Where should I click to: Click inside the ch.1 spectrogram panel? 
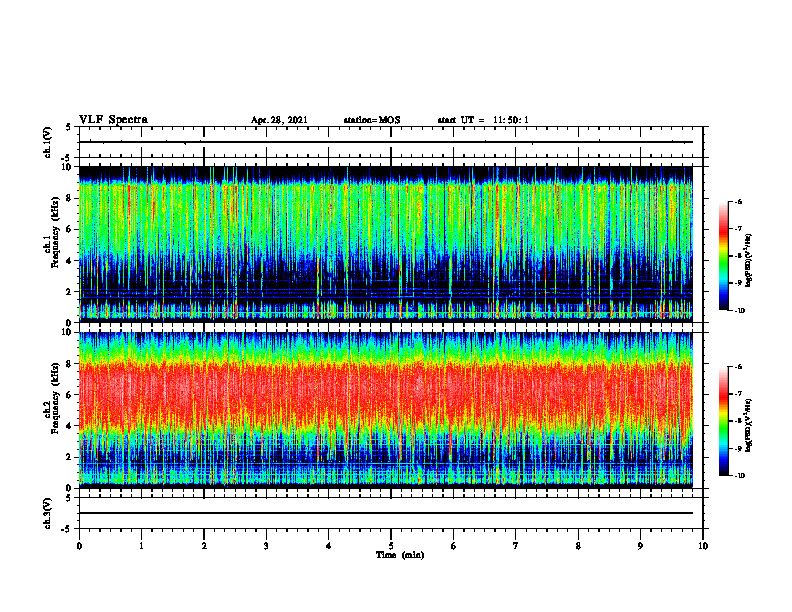[385, 244]
